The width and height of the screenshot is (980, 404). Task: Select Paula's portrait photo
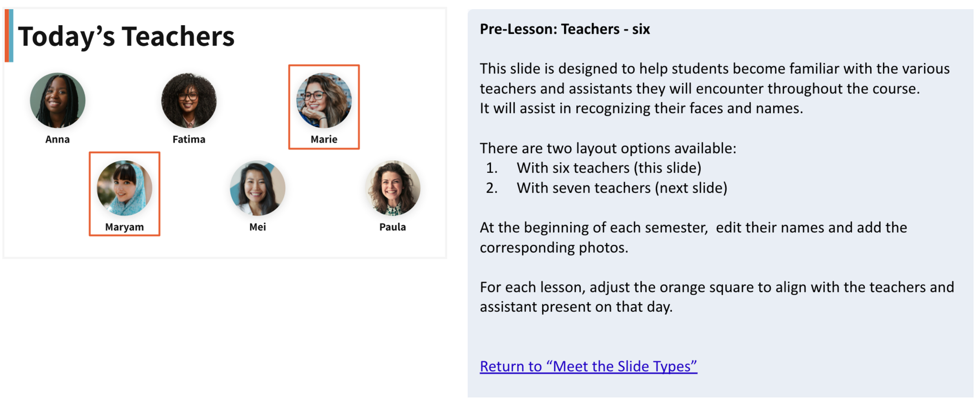click(393, 188)
